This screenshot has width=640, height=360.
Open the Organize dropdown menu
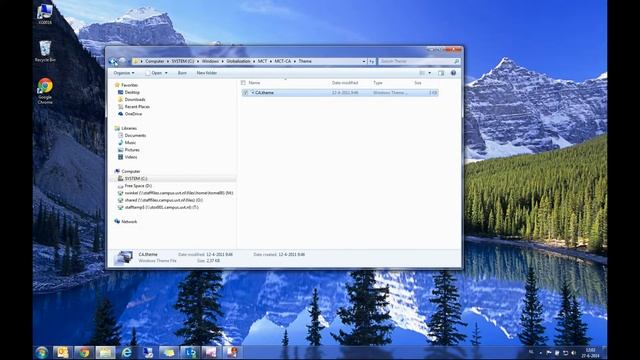tap(124, 73)
